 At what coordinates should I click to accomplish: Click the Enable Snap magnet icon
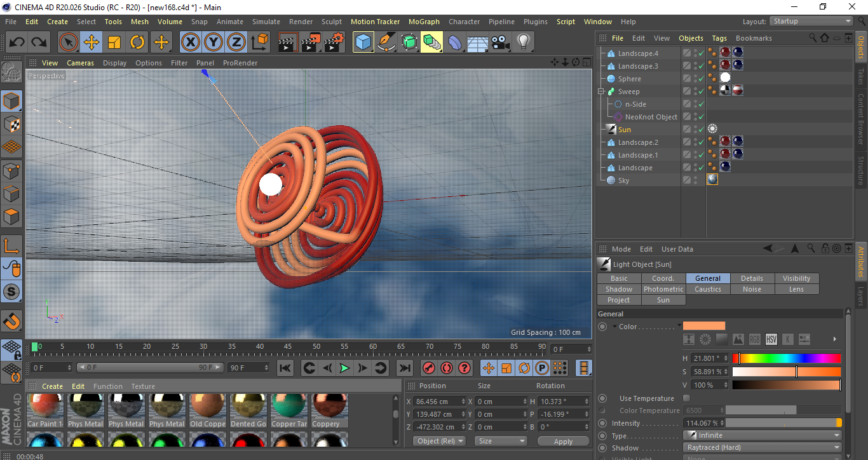click(x=11, y=320)
